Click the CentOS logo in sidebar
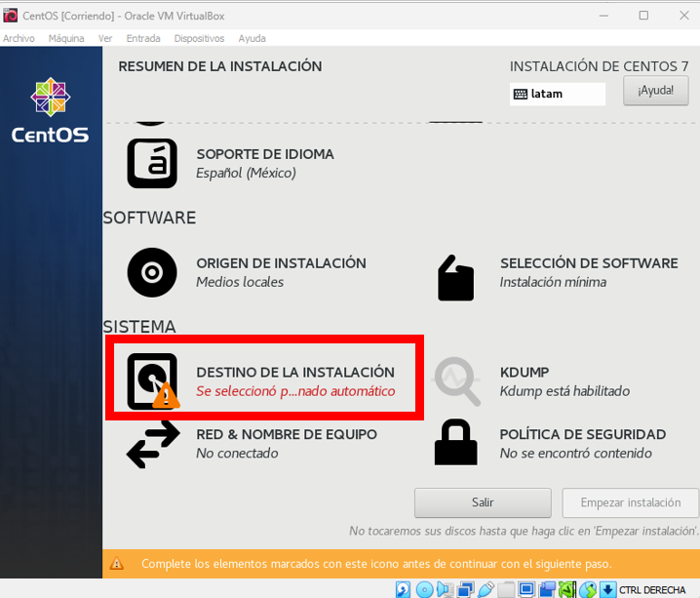700x598 pixels. [51, 110]
